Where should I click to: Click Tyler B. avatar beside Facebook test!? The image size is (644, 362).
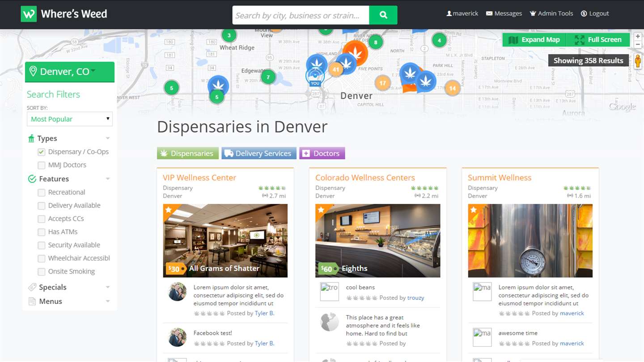tap(177, 337)
